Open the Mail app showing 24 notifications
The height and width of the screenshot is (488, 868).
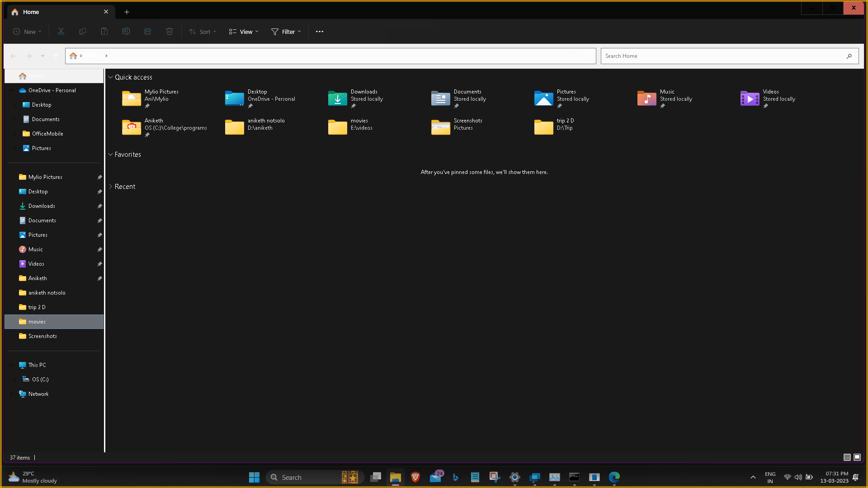click(x=435, y=477)
